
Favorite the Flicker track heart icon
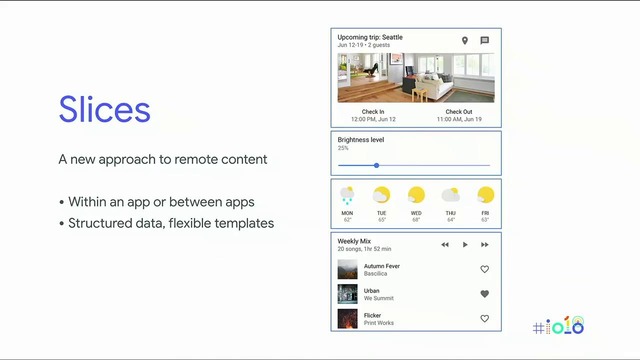pyautogui.click(x=484, y=318)
